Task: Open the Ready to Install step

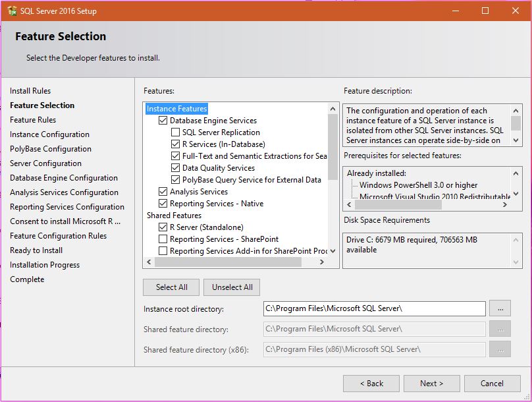Action: pos(36,250)
